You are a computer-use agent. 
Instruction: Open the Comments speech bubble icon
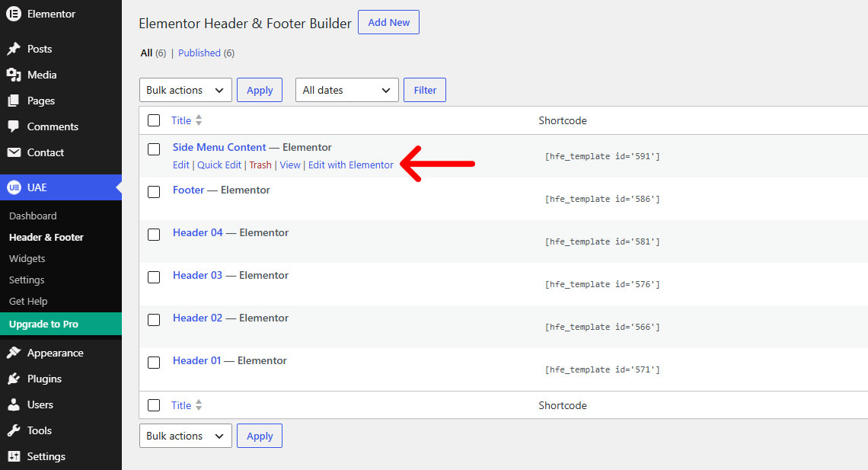14,126
